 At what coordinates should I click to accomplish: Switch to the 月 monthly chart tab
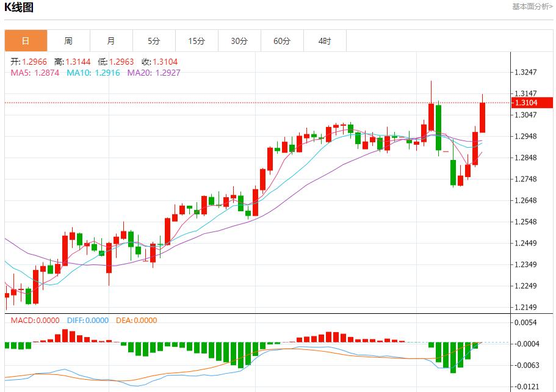(x=112, y=40)
